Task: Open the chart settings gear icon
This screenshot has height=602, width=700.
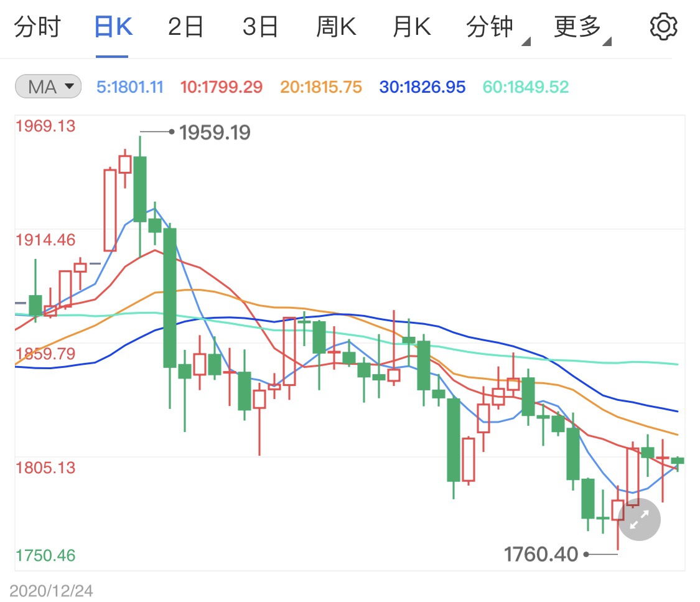Action: tap(663, 26)
